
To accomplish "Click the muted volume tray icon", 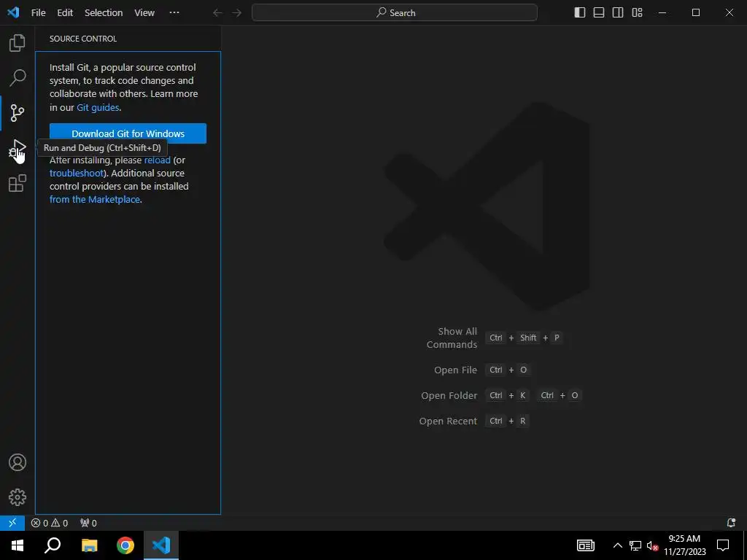I will (652, 545).
